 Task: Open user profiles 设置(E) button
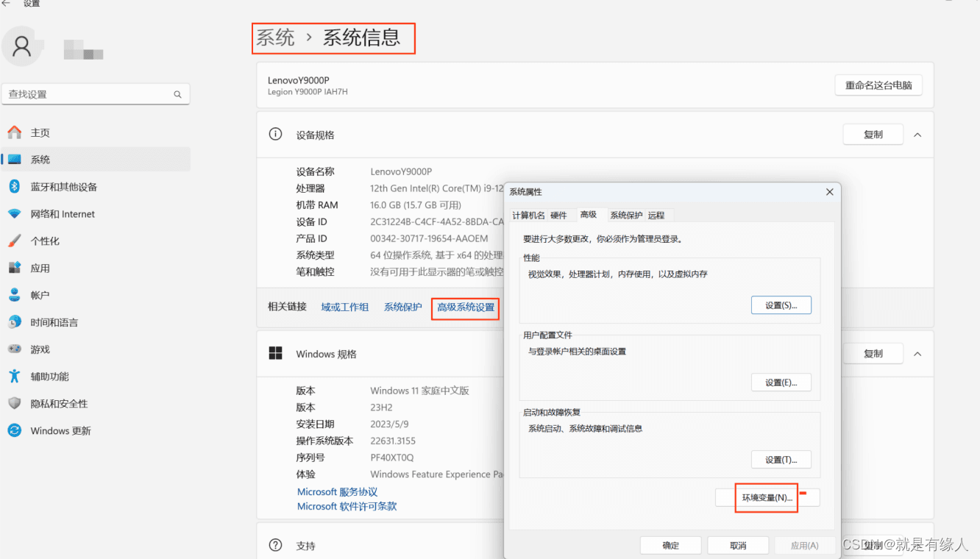(781, 382)
